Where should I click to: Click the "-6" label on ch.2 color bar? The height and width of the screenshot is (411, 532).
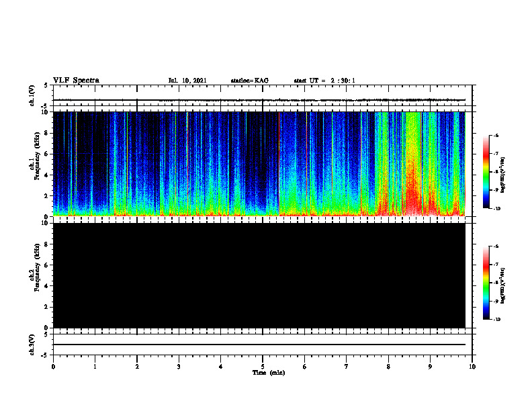pos(496,246)
